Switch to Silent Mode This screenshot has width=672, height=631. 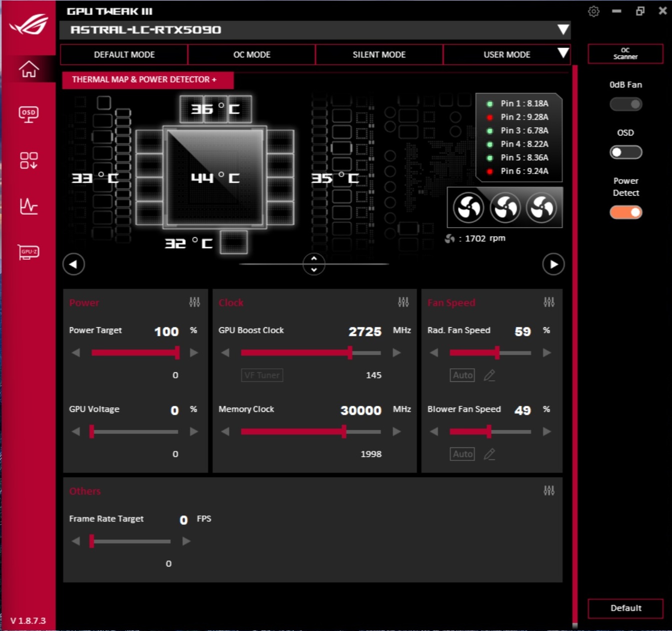[x=379, y=55]
